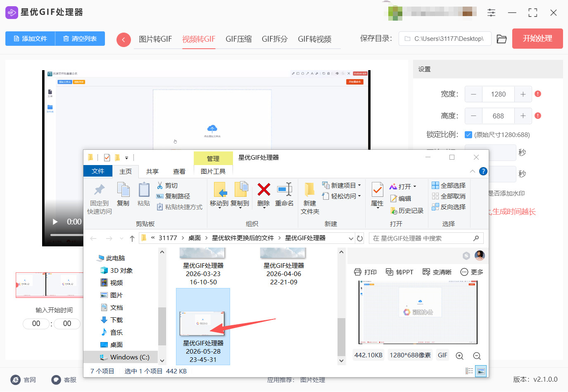
Task: Open the settings sliders icon in title bar
Action: coord(491,13)
